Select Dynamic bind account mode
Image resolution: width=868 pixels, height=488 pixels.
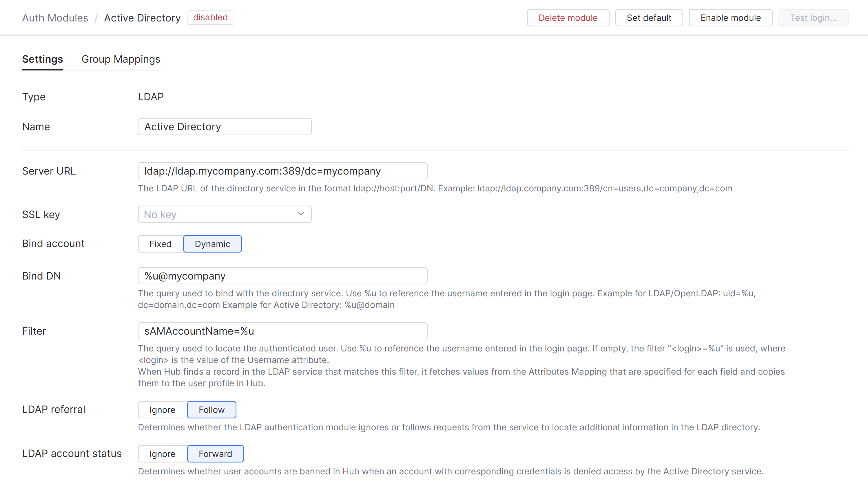[212, 244]
